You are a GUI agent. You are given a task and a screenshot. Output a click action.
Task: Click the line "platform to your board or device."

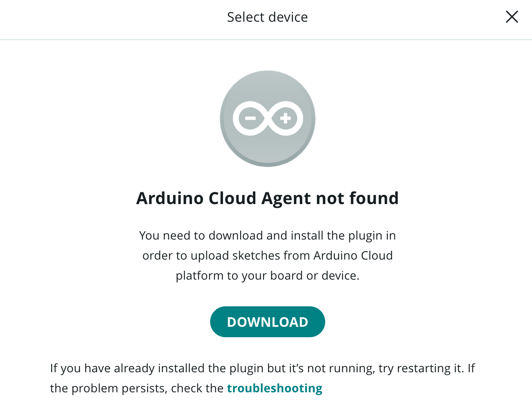click(x=268, y=275)
